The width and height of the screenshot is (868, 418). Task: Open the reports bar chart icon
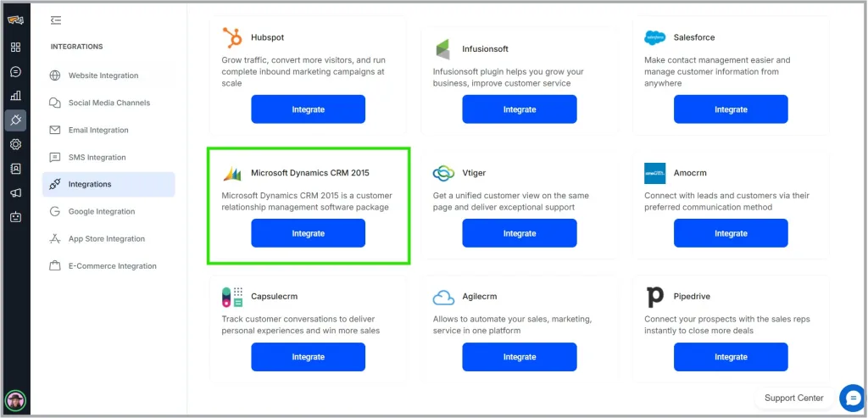(x=15, y=96)
